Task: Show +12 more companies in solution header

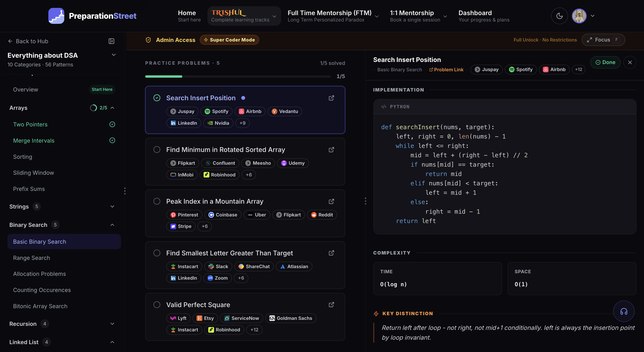Action: [578, 69]
